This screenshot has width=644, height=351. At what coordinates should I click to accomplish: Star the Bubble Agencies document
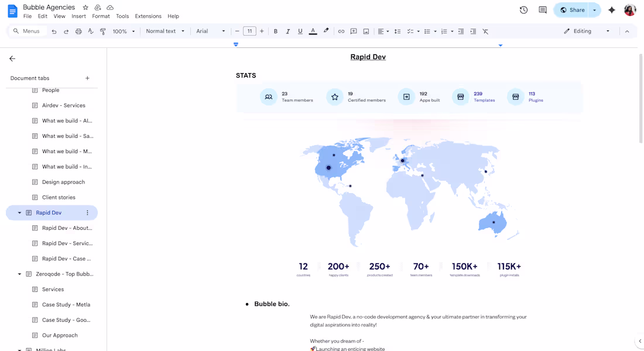click(x=85, y=8)
